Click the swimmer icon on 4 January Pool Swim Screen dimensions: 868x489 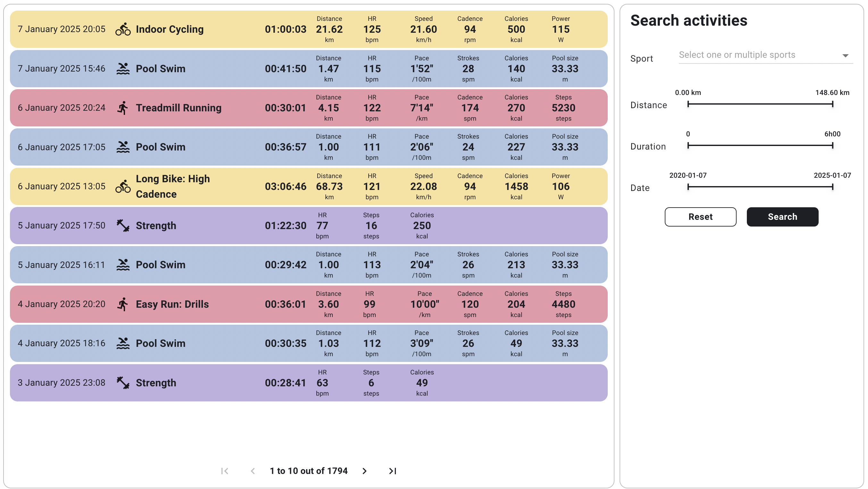123,343
